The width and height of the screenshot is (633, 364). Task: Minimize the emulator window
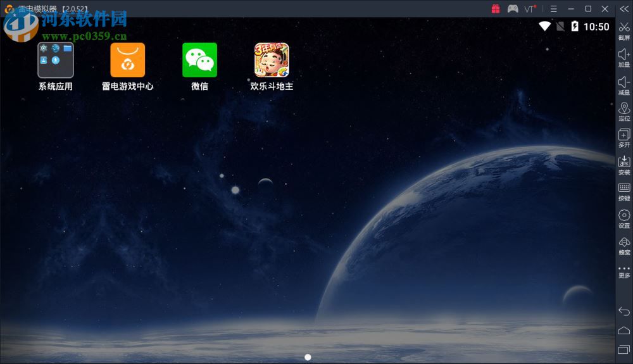pos(571,9)
